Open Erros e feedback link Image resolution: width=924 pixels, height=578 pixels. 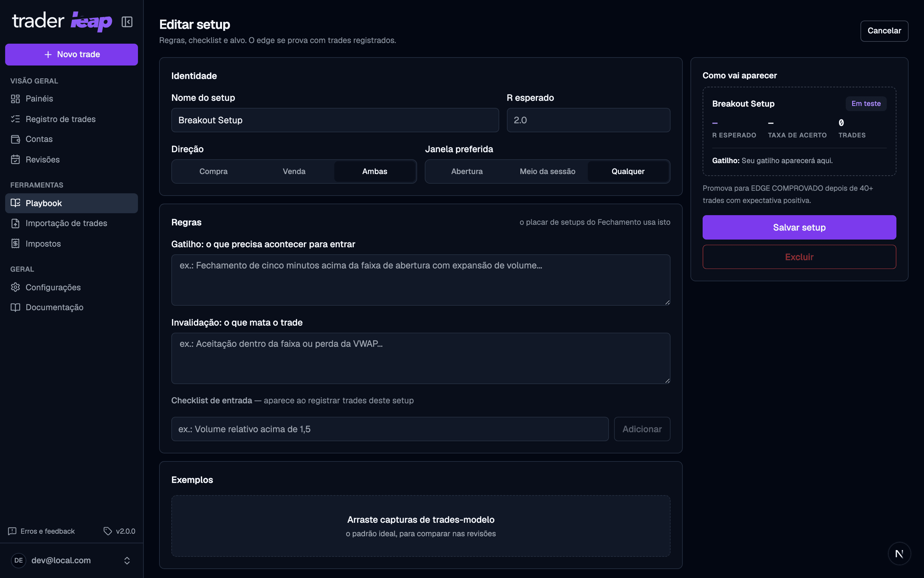click(42, 531)
